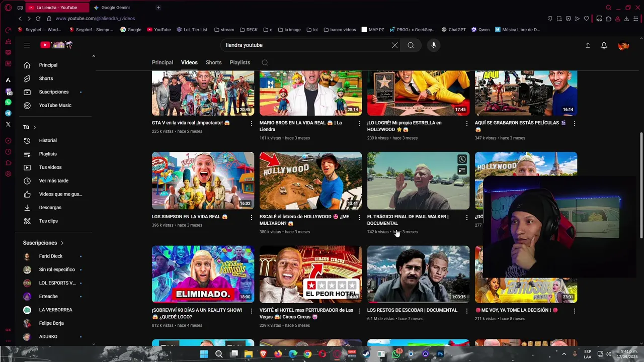Open the options menu for LOS SIMPSON video
Image resolution: width=644 pixels, height=362 pixels.
tap(252, 217)
